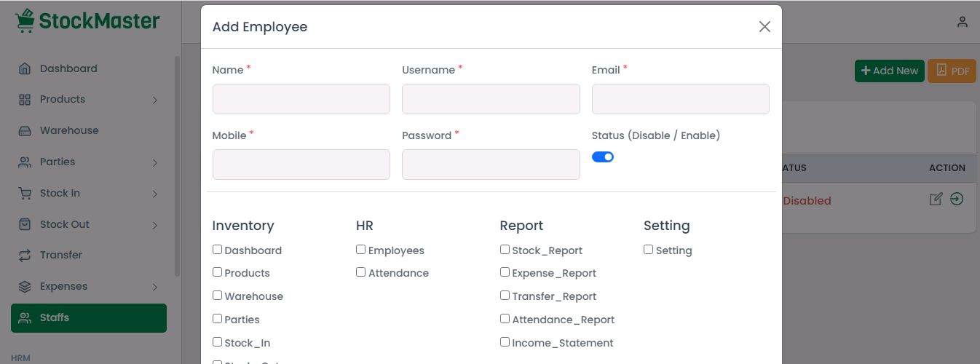Open the Staffs menu item

click(89, 318)
